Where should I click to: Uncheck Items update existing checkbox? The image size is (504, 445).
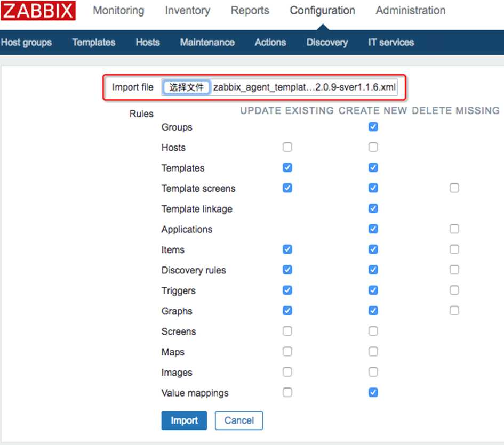[287, 249]
